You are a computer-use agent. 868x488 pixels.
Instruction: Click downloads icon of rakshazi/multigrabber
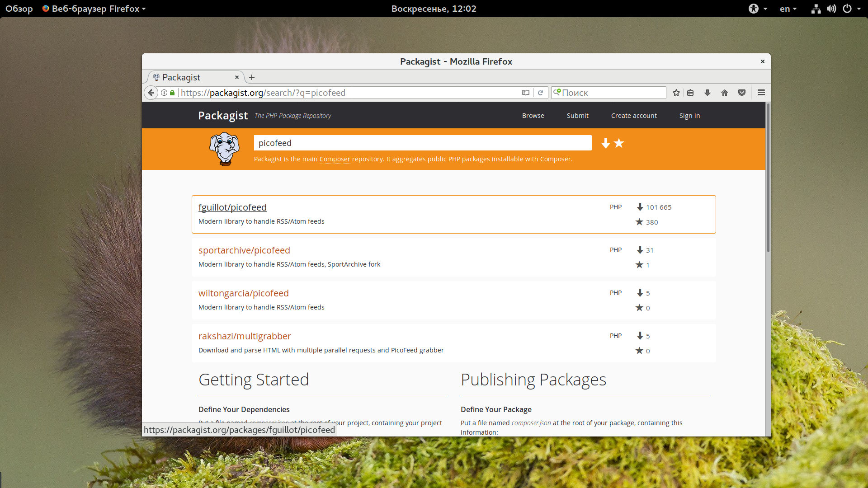640,336
